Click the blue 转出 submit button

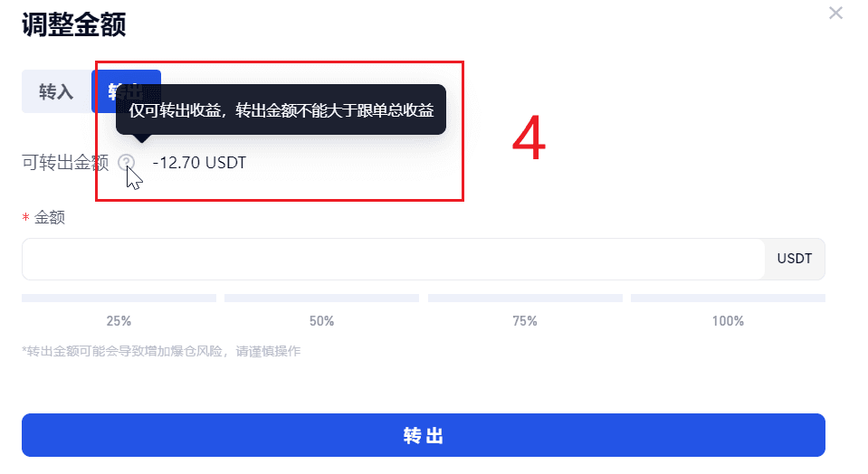(x=424, y=435)
